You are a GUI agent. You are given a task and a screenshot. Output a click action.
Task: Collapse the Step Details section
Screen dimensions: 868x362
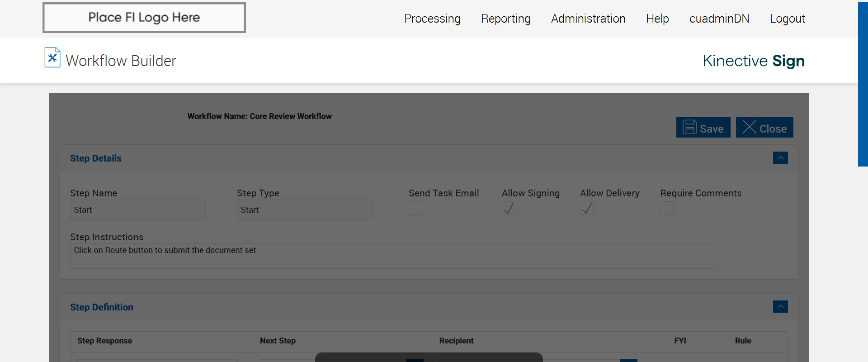[780, 158]
